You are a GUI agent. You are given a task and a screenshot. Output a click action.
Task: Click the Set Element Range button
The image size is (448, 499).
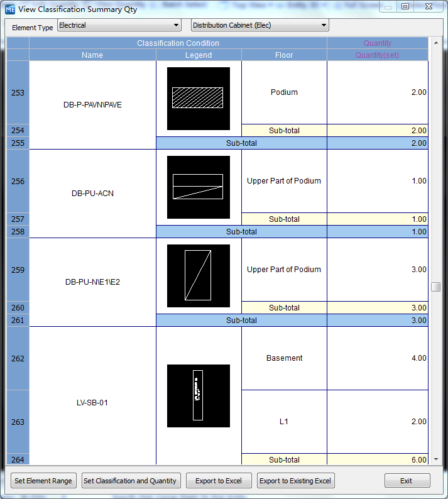(x=43, y=481)
